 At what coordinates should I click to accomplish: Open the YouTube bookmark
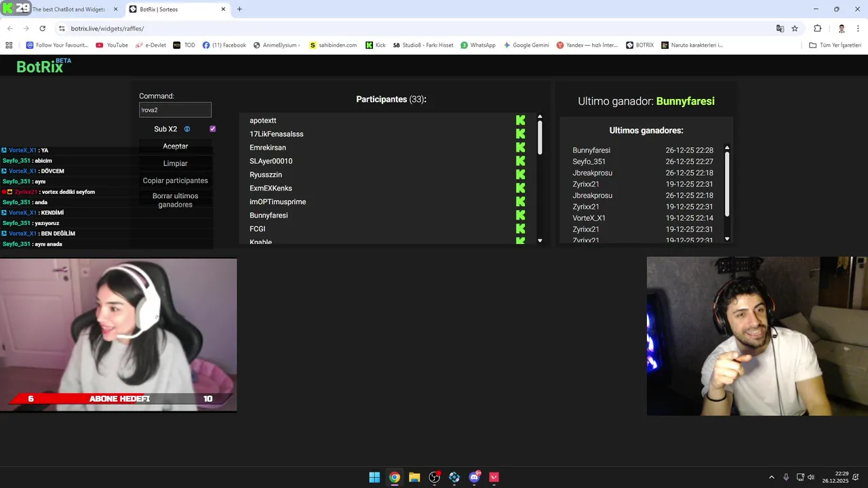tap(112, 45)
